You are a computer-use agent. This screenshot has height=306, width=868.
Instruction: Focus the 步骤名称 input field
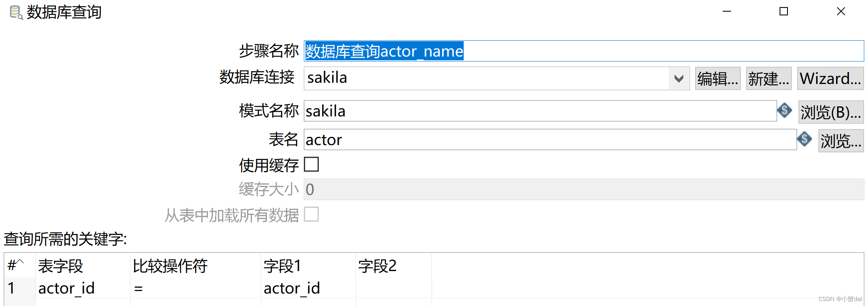pyautogui.click(x=584, y=51)
